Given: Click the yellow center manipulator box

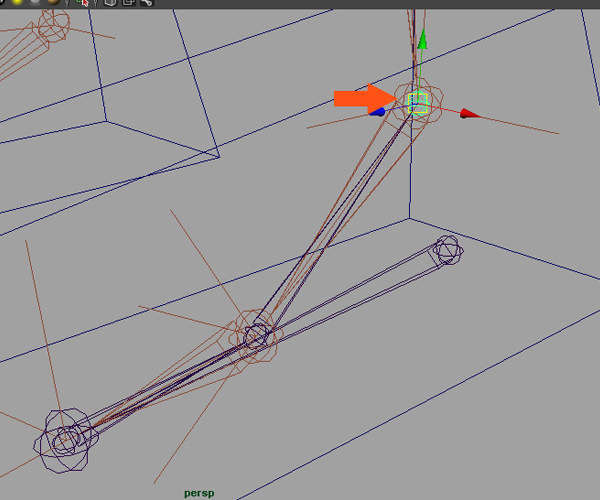Looking at the screenshot, I should (x=417, y=103).
